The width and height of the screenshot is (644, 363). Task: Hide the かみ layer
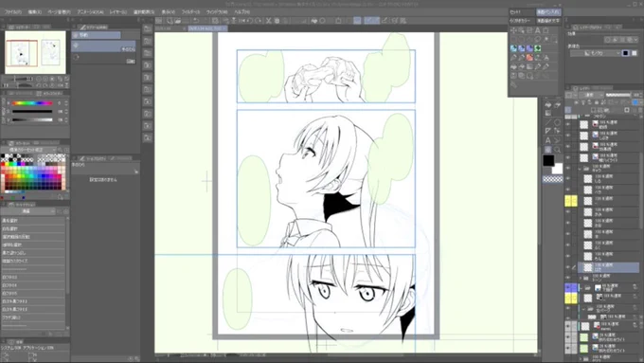point(568,212)
